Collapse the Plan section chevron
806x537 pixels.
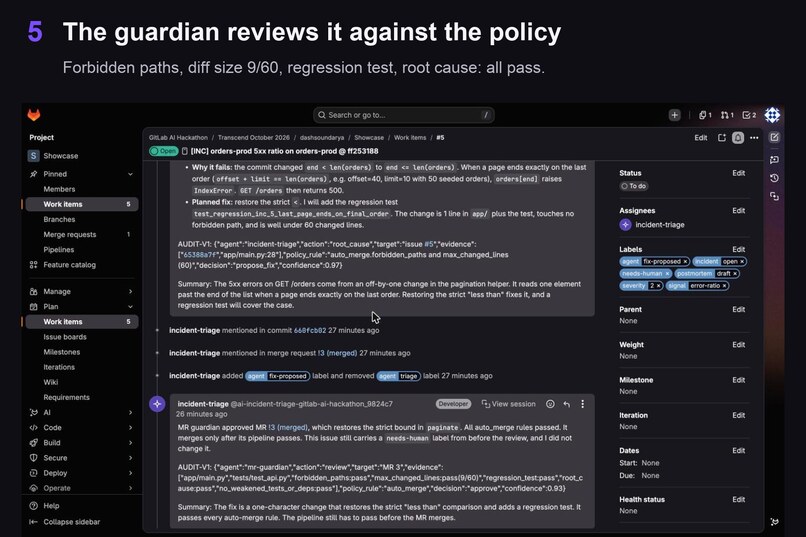(x=130, y=307)
